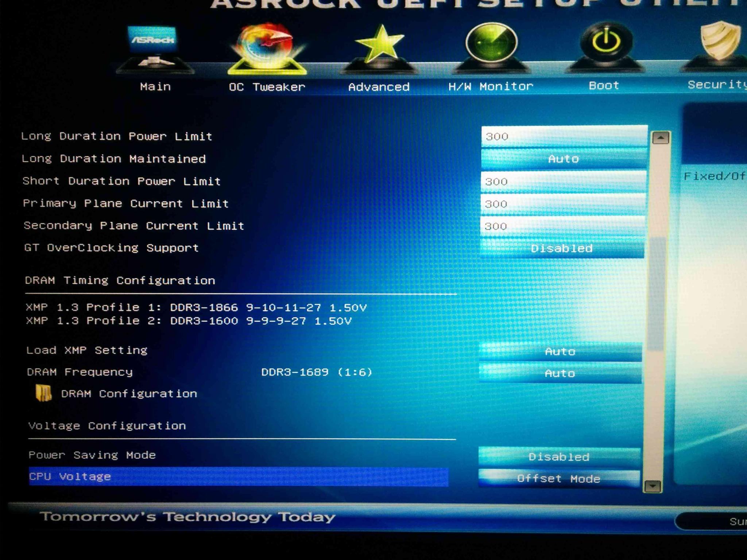
Task: Select the Long Duration Power Limit label
Action: pyautogui.click(x=117, y=136)
